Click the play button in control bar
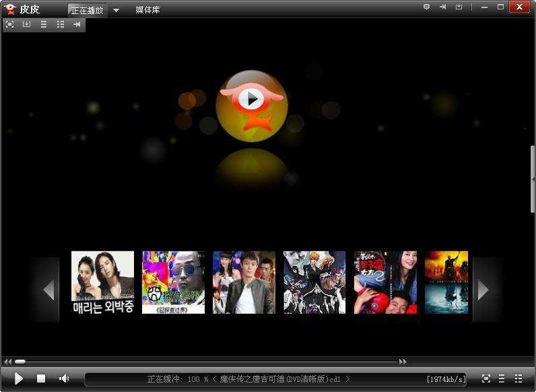The height and width of the screenshot is (392, 536). point(19,379)
